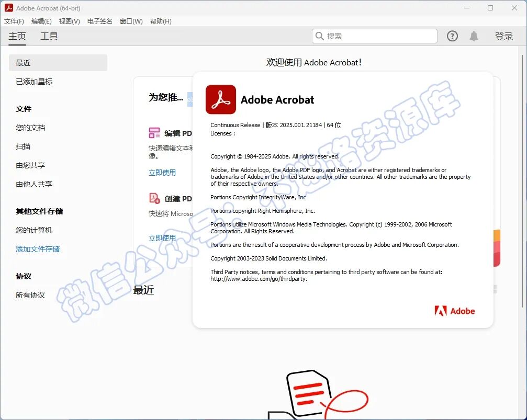Select 已添加星标 in the sidebar

34,82
